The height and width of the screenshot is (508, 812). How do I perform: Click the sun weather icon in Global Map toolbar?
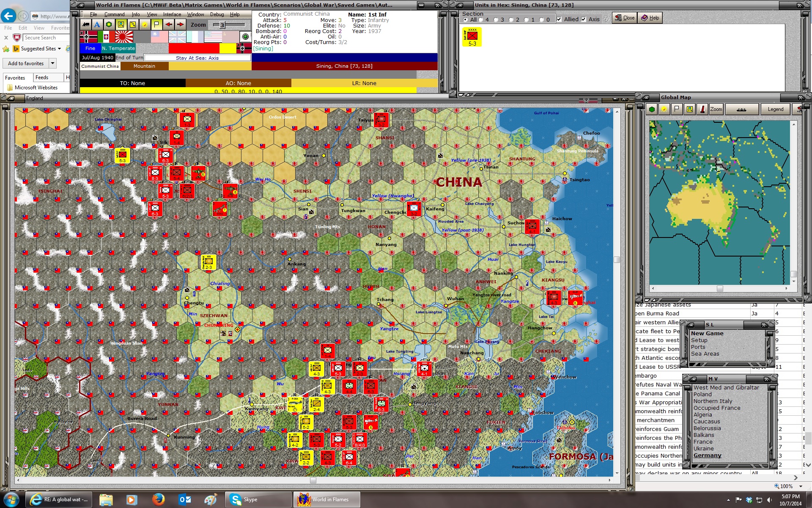pyautogui.click(x=664, y=109)
